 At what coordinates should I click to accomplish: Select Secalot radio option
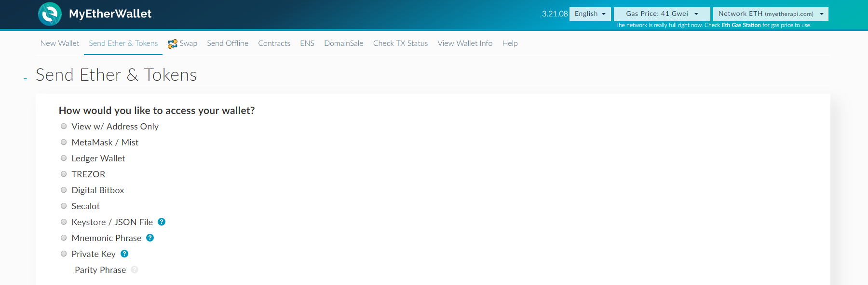click(64, 206)
